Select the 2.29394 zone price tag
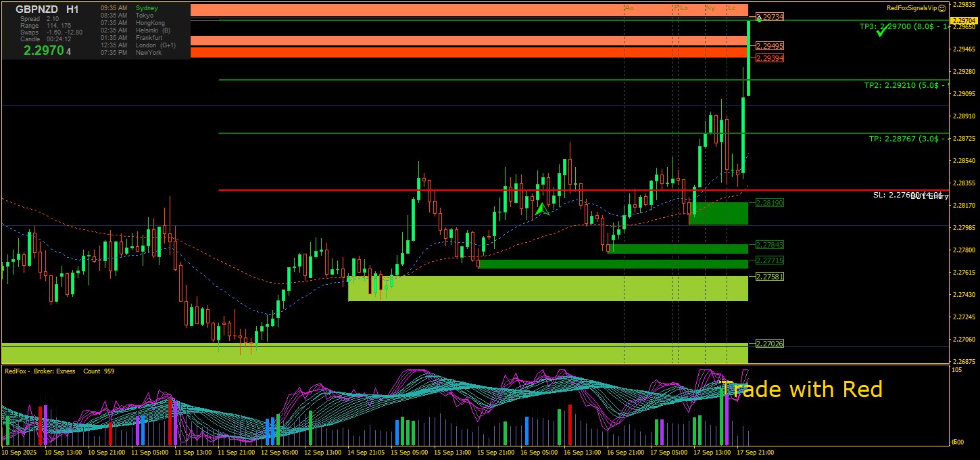The width and height of the screenshot is (980, 460). [770, 58]
